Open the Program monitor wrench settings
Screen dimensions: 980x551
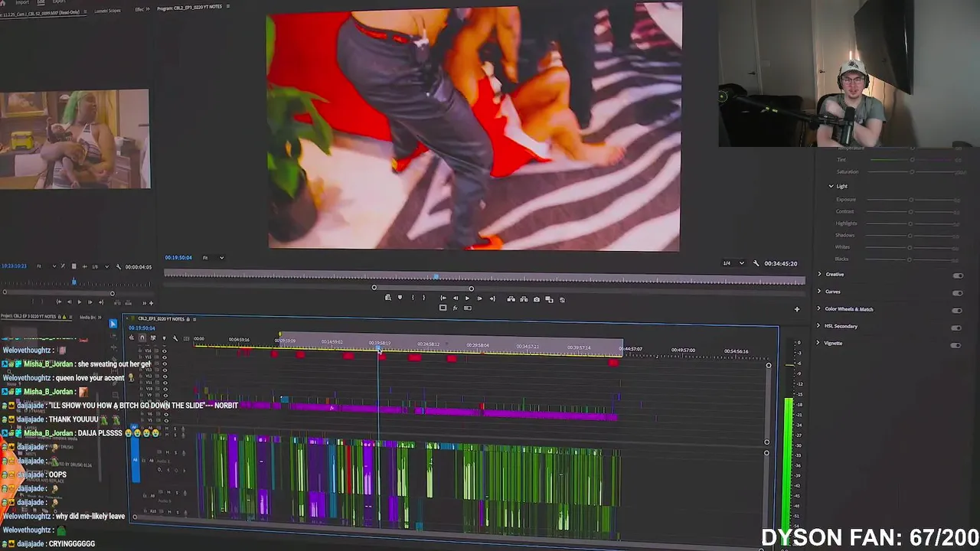pyautogui.click(x=756, y=263)
